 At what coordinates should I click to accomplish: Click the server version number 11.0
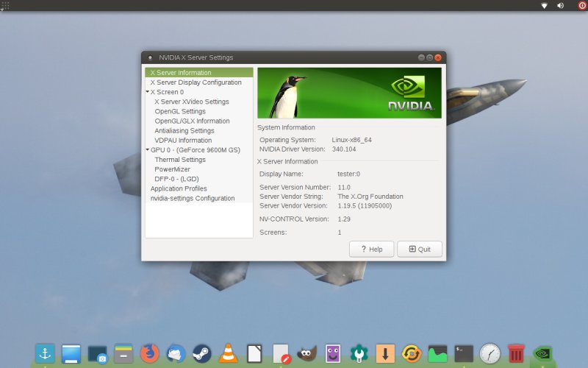click(344, 187)
